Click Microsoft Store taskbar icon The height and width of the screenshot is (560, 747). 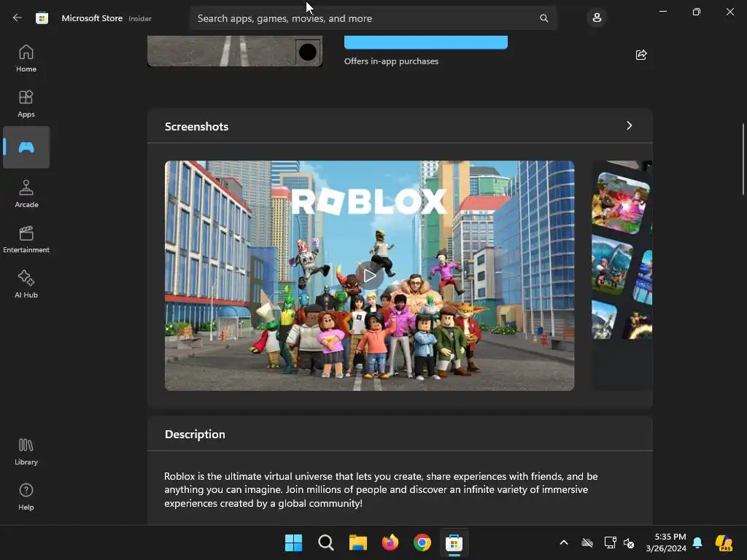[454, 542]
